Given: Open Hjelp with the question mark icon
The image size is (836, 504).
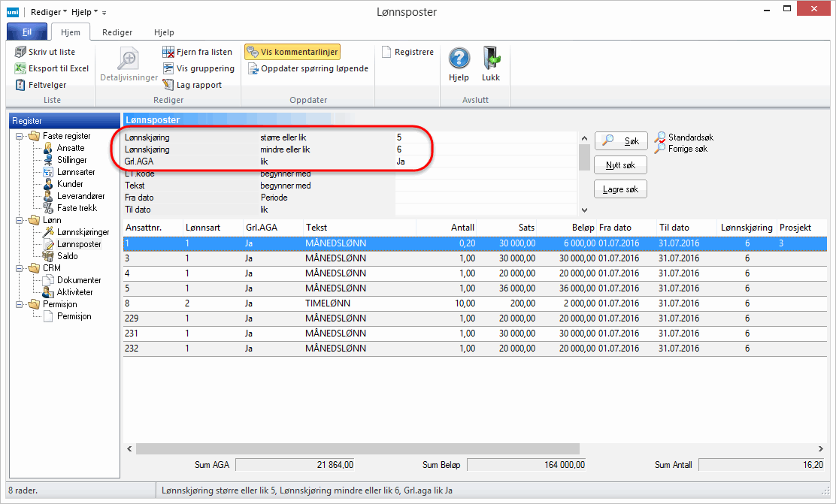Looking at the screenshot, I should 459,59.
